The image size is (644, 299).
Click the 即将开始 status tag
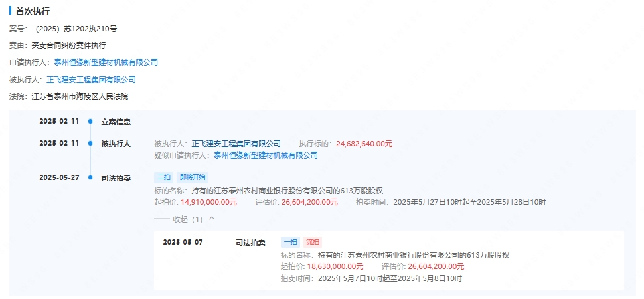193,177
